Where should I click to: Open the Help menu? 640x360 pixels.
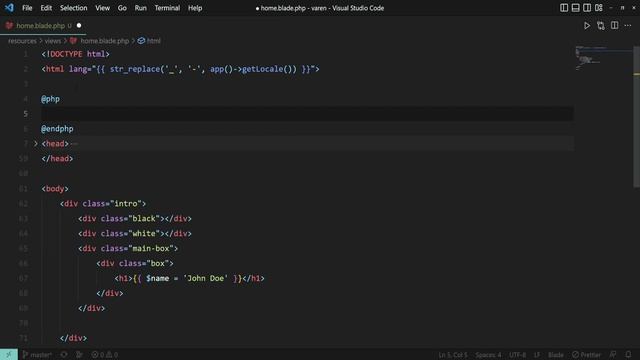[195, 8]
